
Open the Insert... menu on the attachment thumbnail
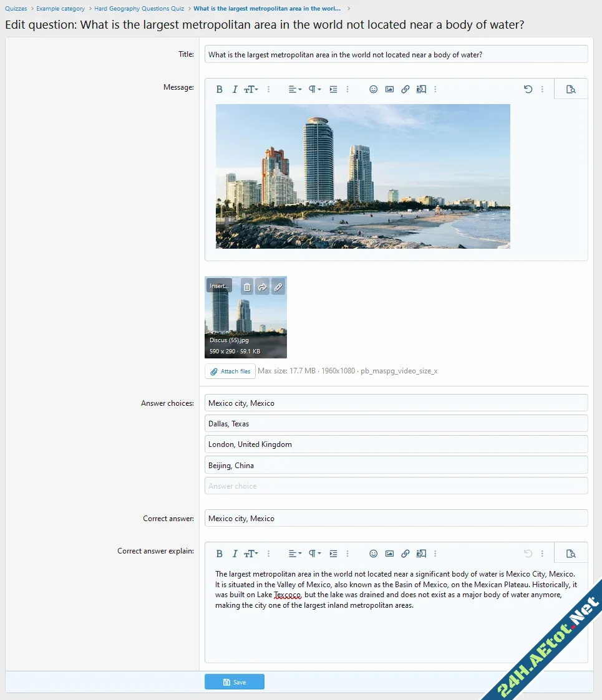219,285
